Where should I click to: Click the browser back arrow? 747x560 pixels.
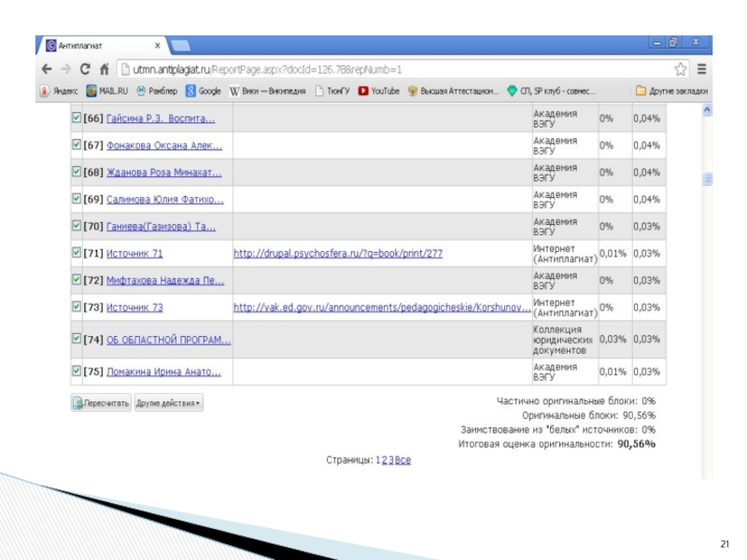tap(47, 69)
